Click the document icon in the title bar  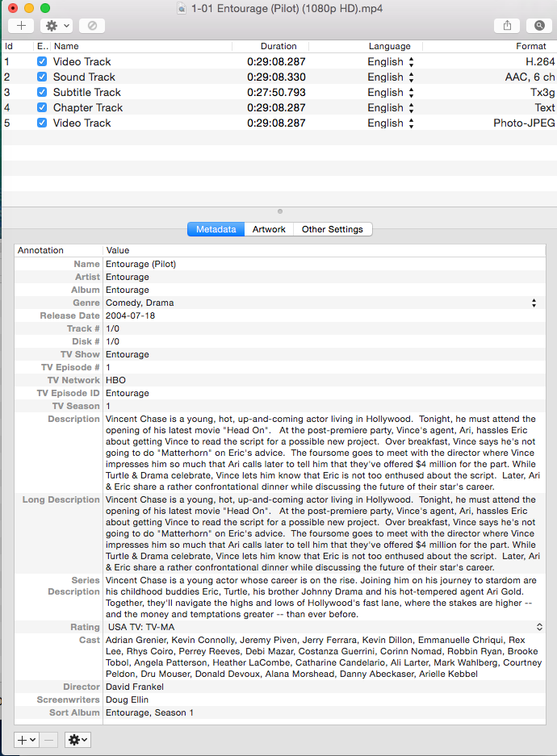tap(182, 8)
